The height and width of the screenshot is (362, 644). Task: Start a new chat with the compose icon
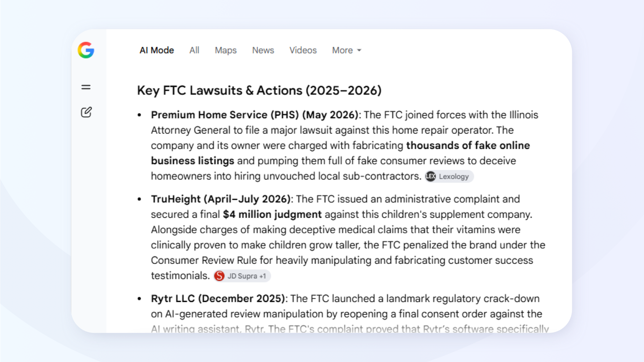point(86,112)
